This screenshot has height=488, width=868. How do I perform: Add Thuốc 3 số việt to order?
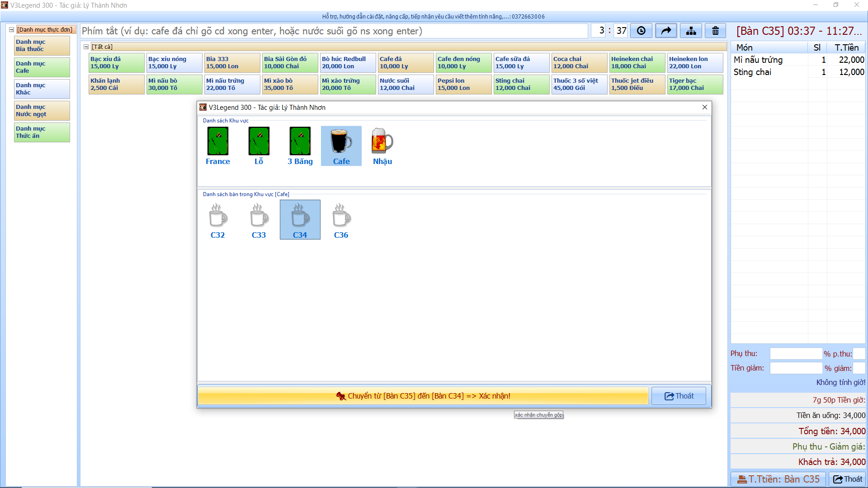[579, 84]
